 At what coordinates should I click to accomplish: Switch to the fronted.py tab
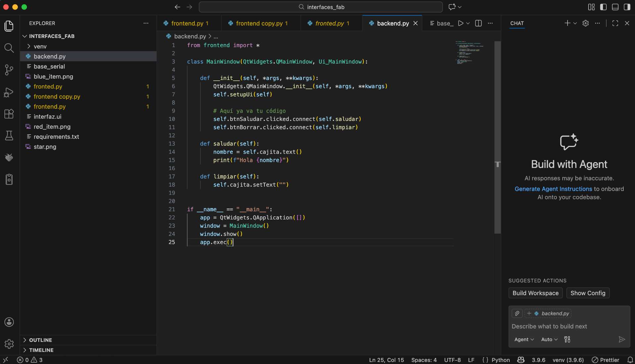coord(331,23)
